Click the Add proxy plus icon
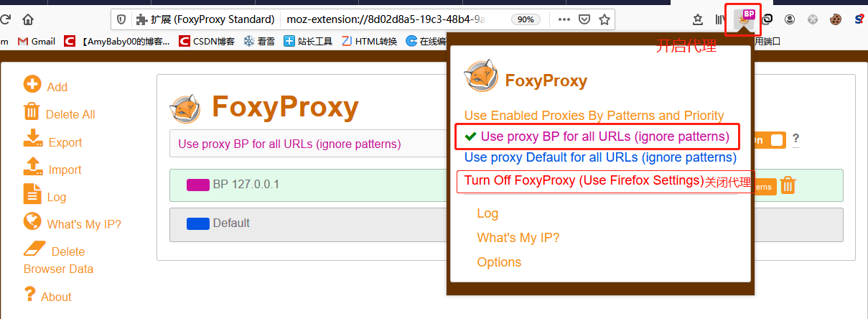Viewport: 868px width, 319px height. tap(32, 85)
